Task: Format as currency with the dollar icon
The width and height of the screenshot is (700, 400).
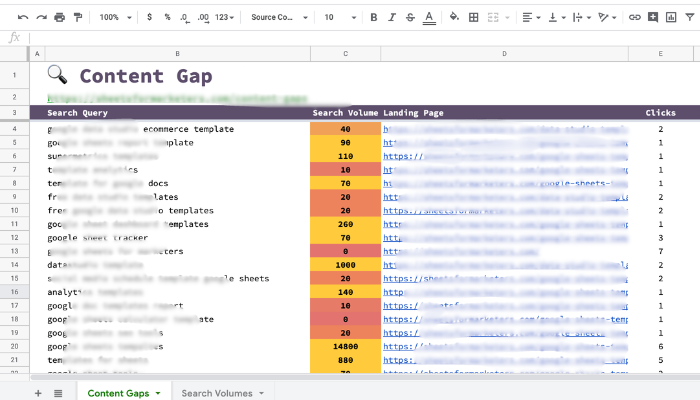Action: click(x=149, y=17)
